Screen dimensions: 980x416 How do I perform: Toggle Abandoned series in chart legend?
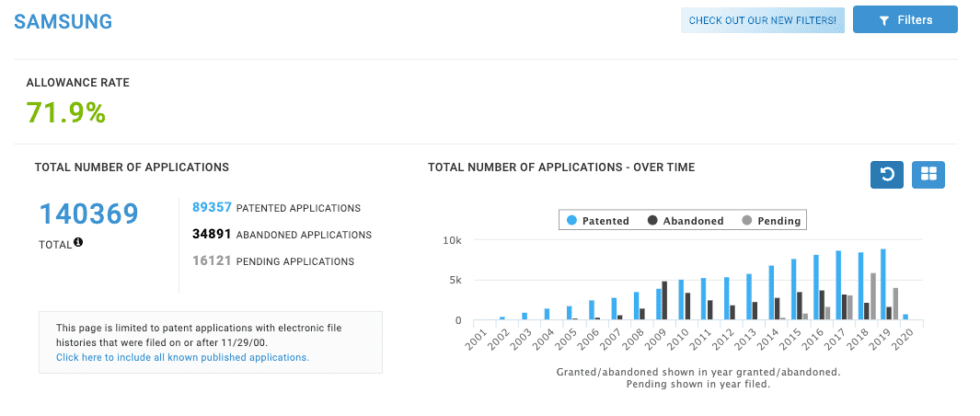686,220
